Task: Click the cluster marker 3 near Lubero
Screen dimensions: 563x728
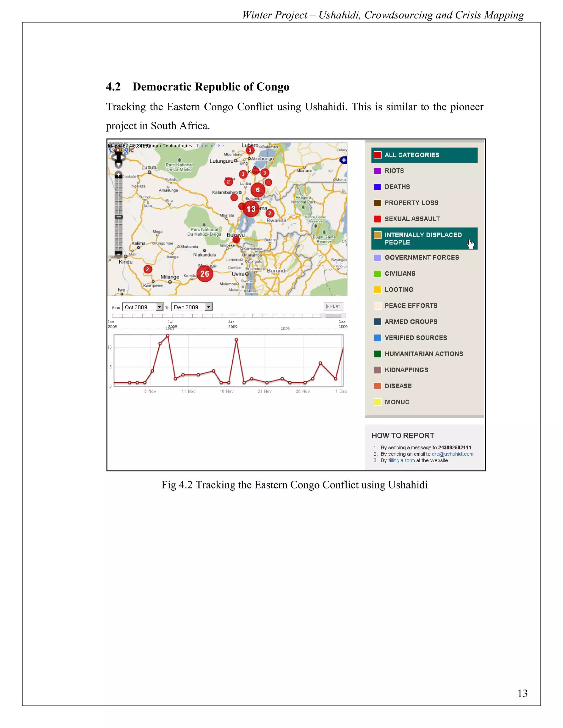Action: click(x=250, y=150)
